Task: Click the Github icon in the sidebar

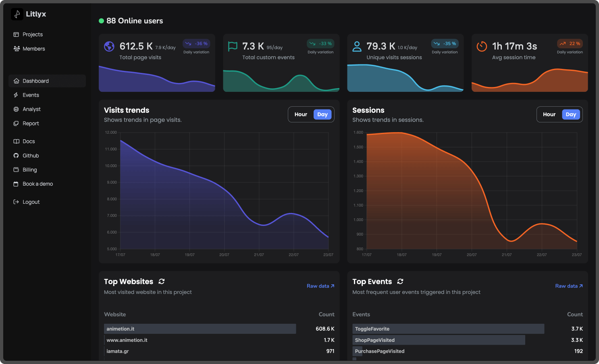Action: tap(16, 156)
